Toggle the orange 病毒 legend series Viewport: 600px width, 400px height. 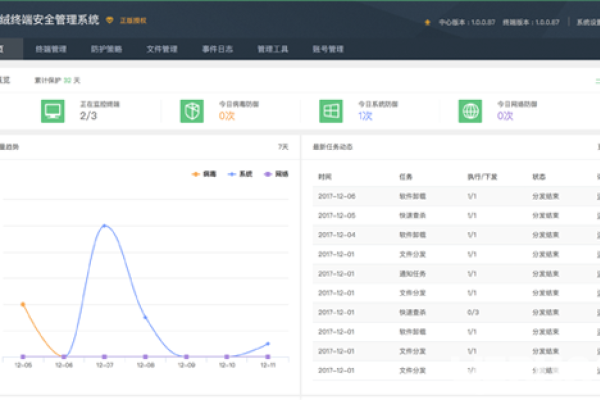(x=204, y=174)
